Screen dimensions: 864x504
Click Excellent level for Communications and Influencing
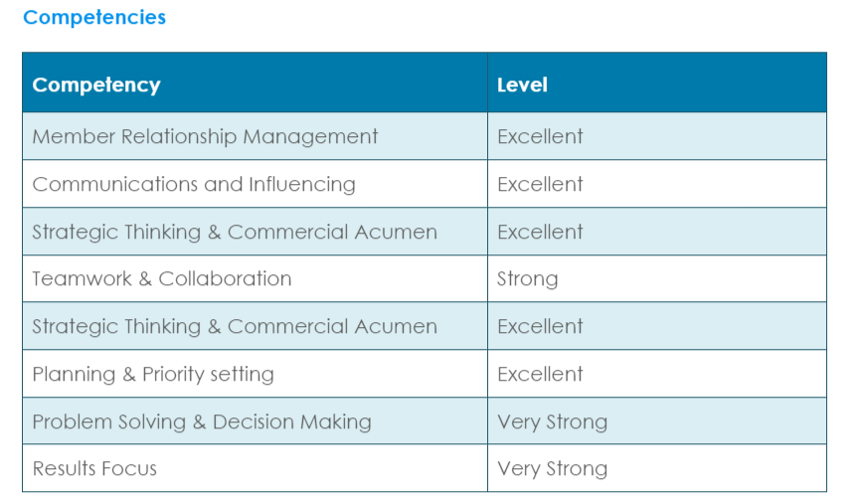click(540, 184)
